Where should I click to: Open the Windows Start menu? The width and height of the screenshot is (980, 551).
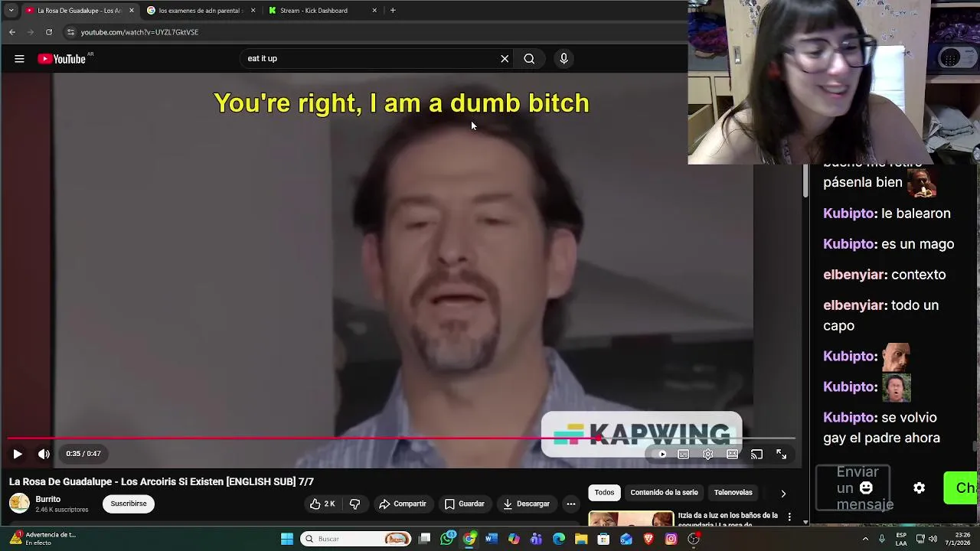(287, 539)
